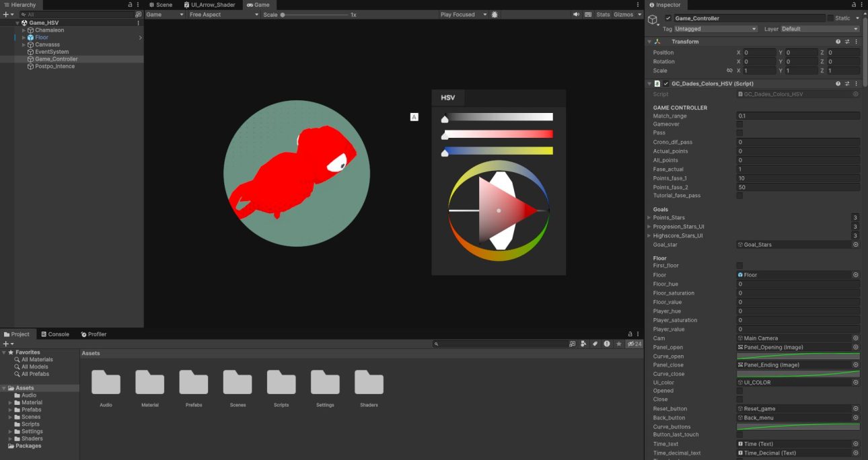
Task: Click the red saturation gradient slider in HSV panel
Action: click(x=497, y=134)
